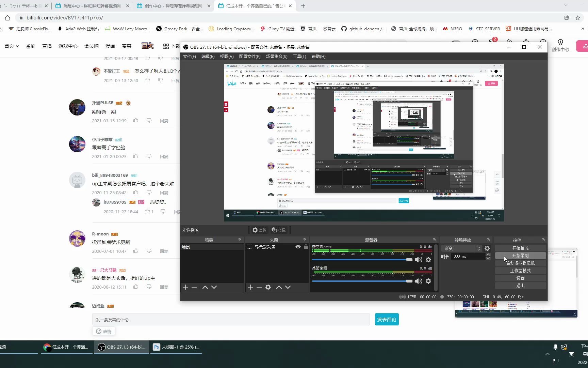Click 开始录制 button in OBS
This screenshot has height=368, width=588.
tap(520, 256)
